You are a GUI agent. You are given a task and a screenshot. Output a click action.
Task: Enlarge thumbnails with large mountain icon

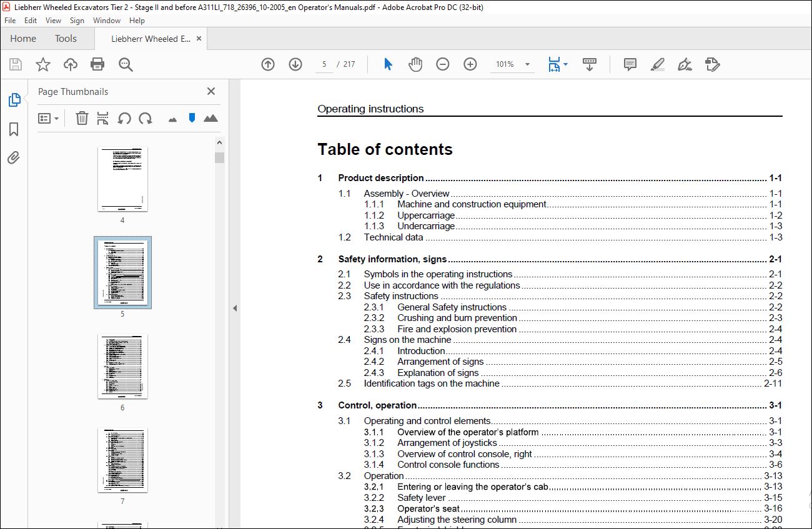click(x=210, y=118)
